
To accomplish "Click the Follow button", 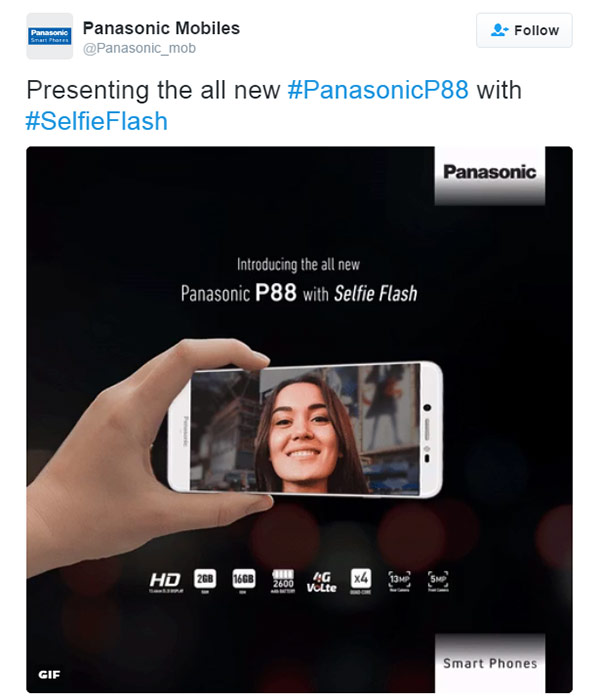I will click(x=524, y=30).
